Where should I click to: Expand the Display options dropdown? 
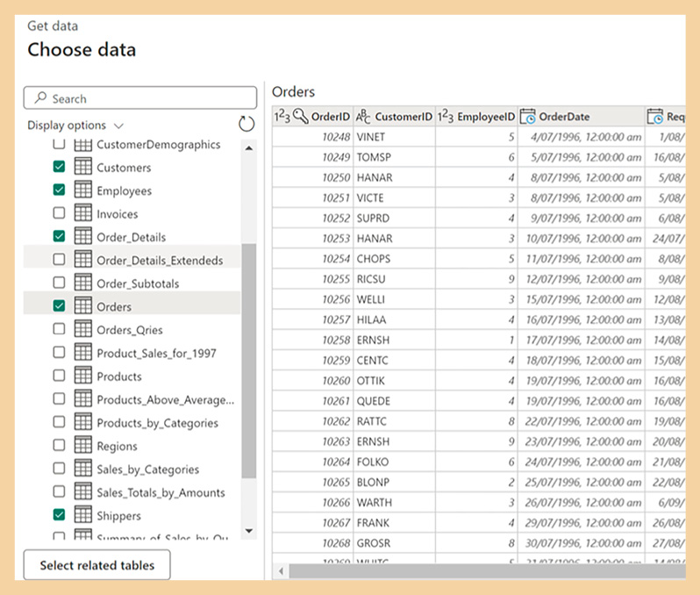(x=76, y=125)
